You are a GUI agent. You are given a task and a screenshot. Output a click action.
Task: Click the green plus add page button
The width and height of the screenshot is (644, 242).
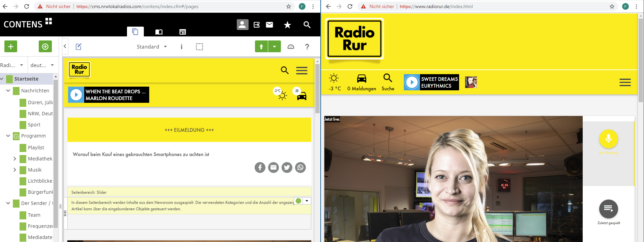coord(11,47)
